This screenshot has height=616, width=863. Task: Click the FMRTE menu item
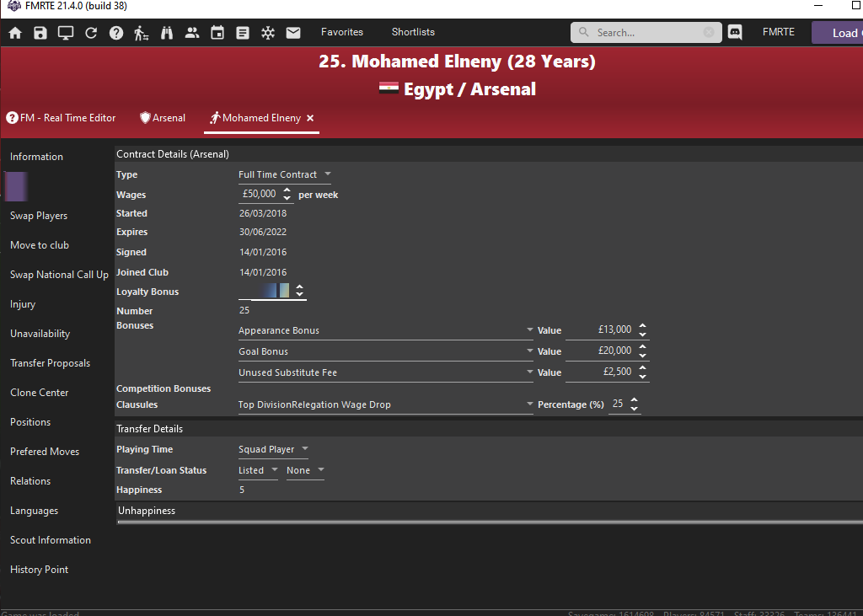778,32
